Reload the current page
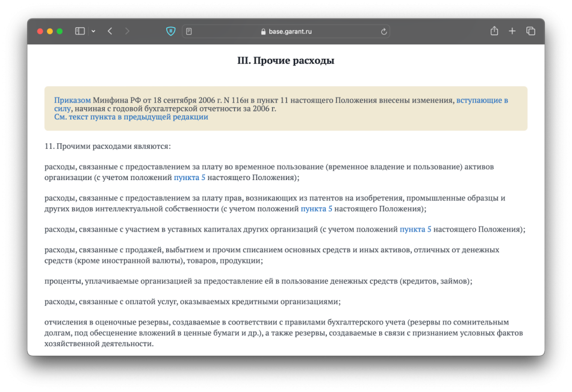572x392 pixels. point(384,32)
